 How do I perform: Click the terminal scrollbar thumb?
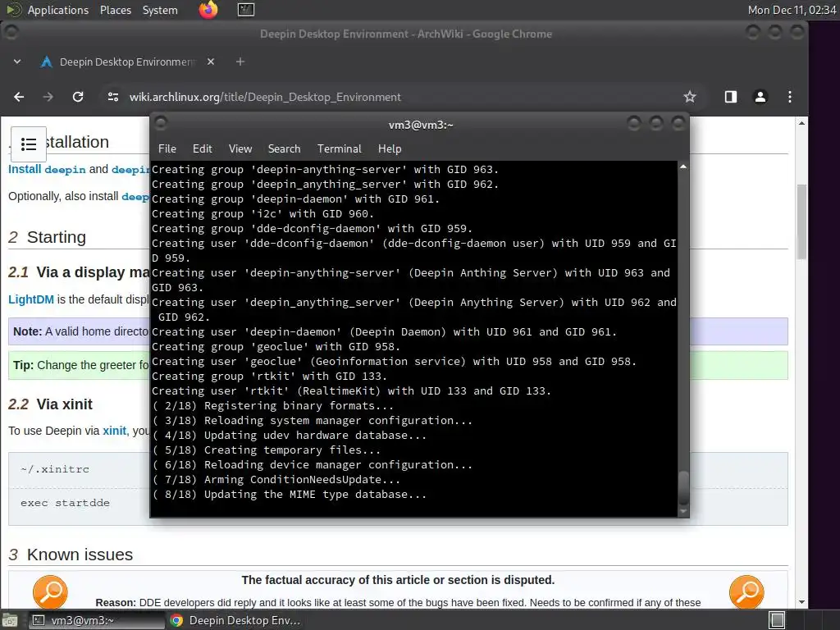point(683,488)
